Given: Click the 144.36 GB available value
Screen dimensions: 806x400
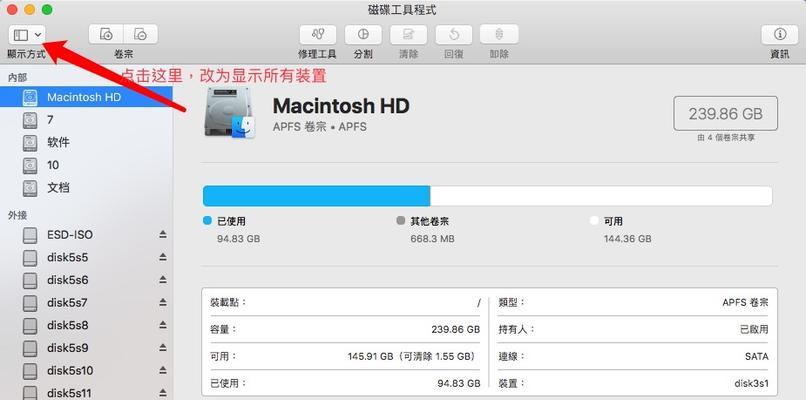Looking at the screenshot, I should [627, 239].
